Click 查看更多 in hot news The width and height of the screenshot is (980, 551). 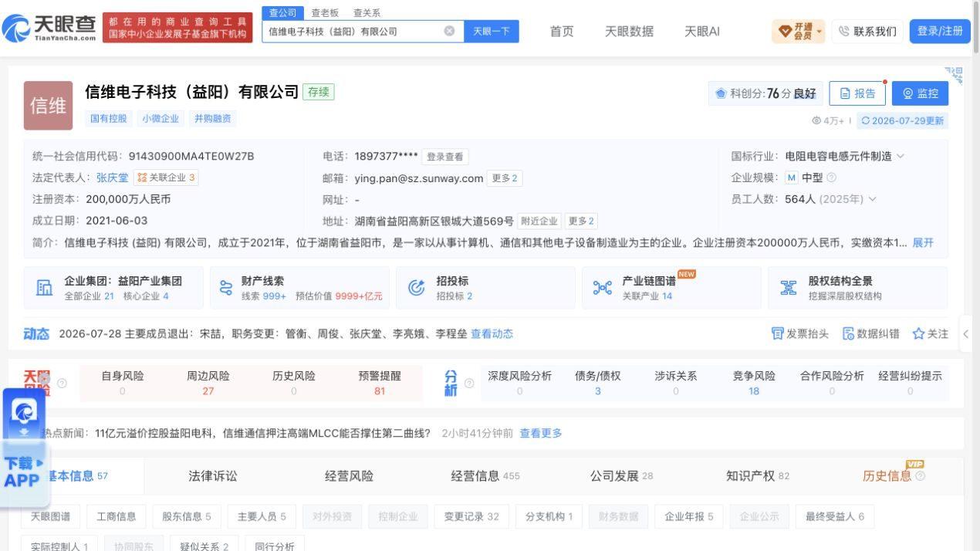click(x=541, y=433)
